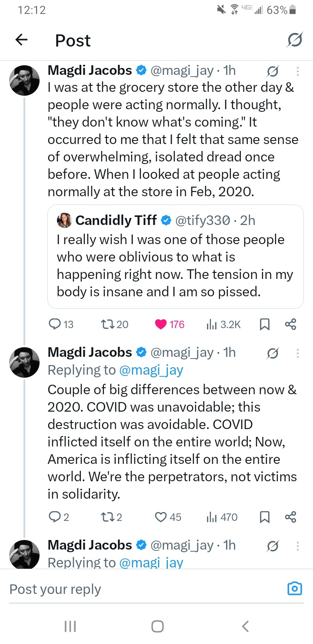Bookmark the first Magdi Jacobs post
This screenshot has width=313, height=644.
pos(264,324)
